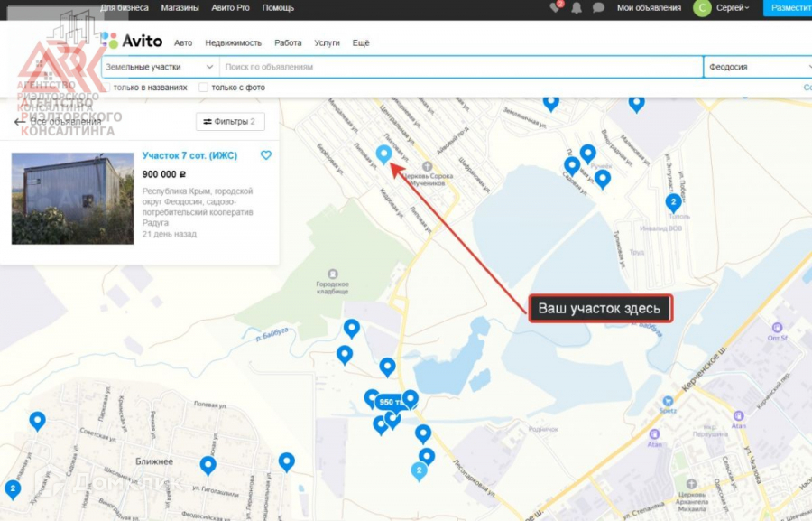This screenshot has height=521, width=812.
Task: Click Церковь Архангела Михаила map icon
Action: coord(691,484)
